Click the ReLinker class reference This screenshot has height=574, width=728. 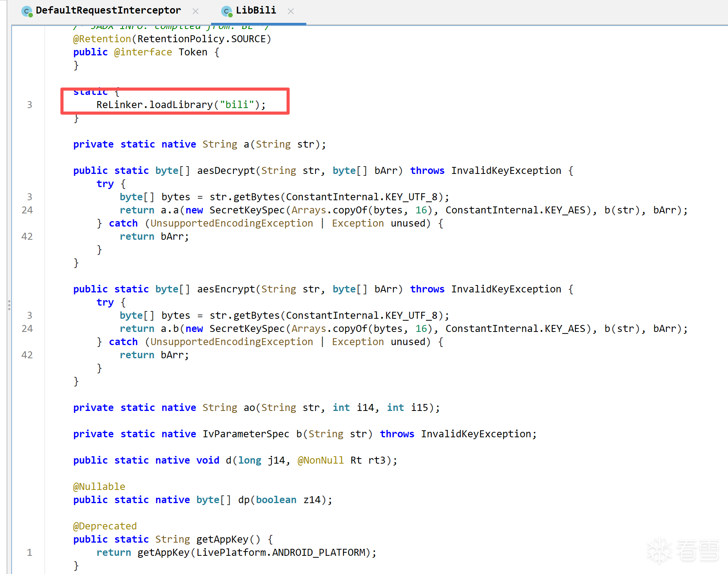(120, 105)
